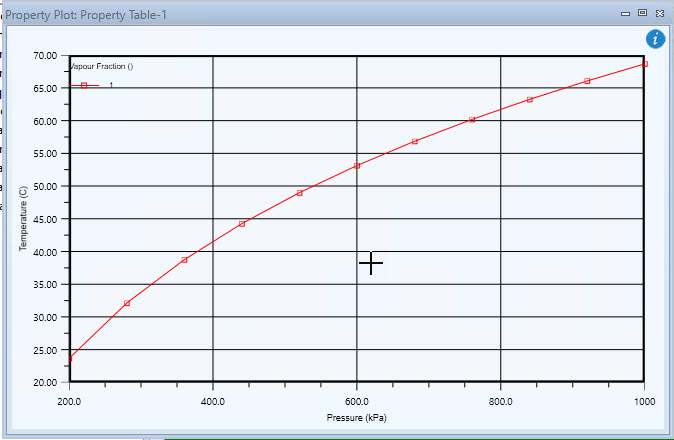Viewport: 674px width, 440px height.
Task: Click the Pressure (kPa) axis title
Action: click(356, 418)
